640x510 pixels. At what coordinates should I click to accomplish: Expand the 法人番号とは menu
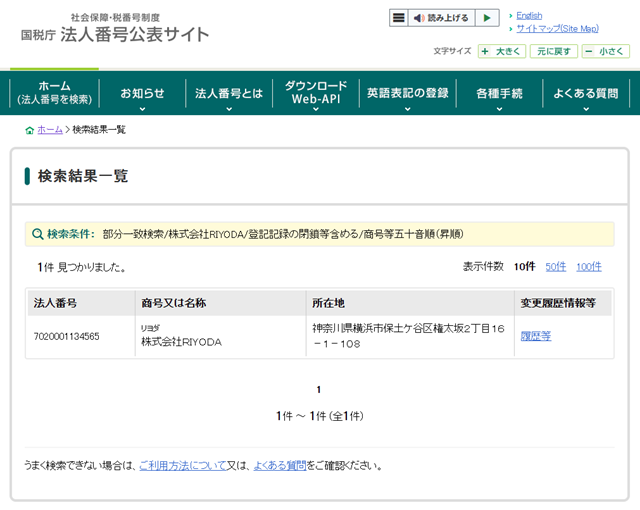pos(227,94)
